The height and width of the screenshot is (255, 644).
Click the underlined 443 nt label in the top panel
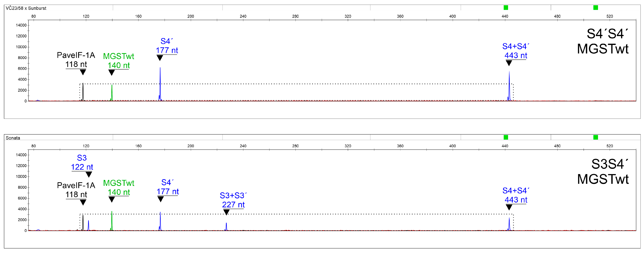click(x=516, y=55)
